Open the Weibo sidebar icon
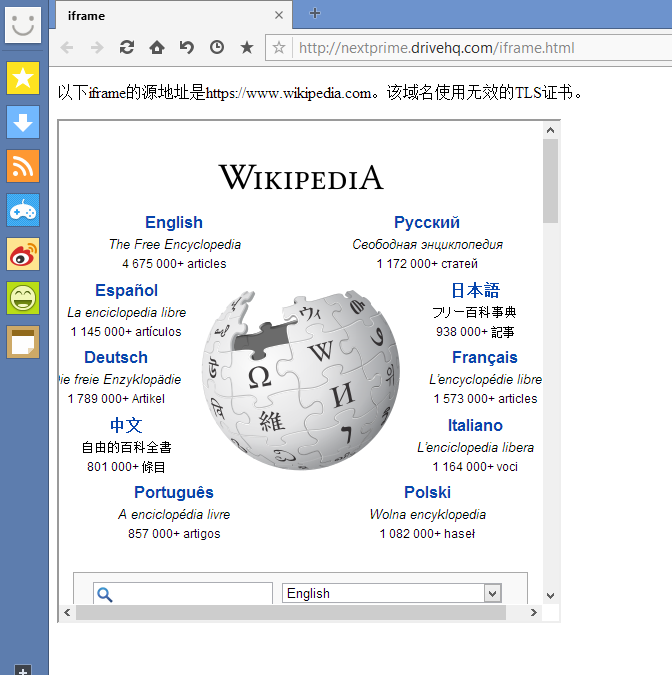Screen dimensions: 672x675 coord(23,254)
